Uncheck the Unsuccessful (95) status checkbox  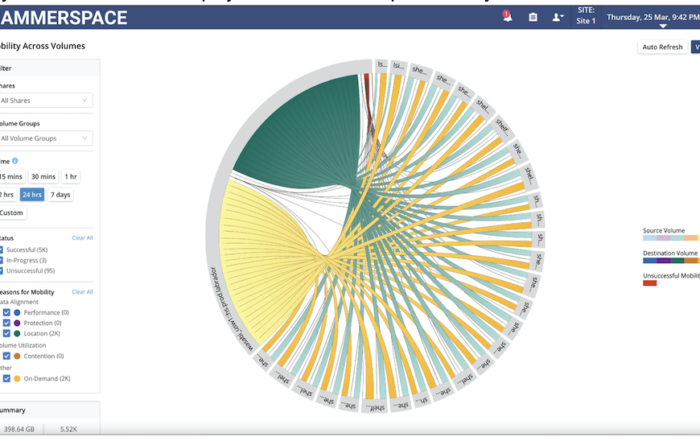tap(4, 271)
